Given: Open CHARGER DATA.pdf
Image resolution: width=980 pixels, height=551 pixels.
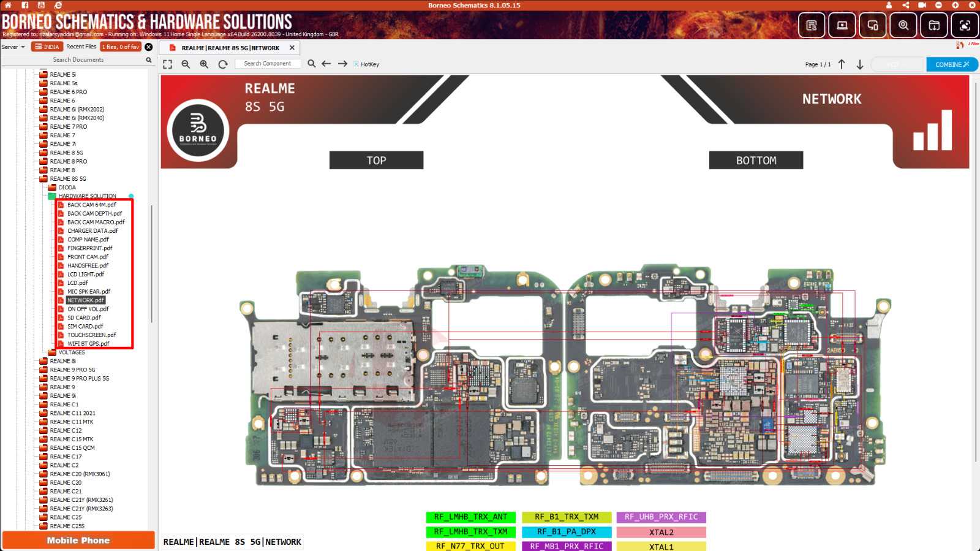Looking at the screenshot, I should [92, 231].
